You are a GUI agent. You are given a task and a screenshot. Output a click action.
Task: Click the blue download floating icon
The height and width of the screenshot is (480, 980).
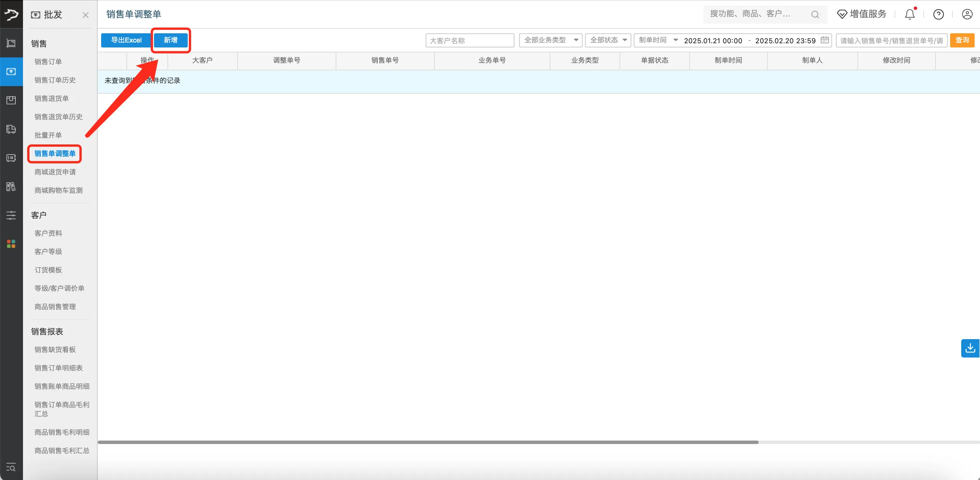pos(970,348)
